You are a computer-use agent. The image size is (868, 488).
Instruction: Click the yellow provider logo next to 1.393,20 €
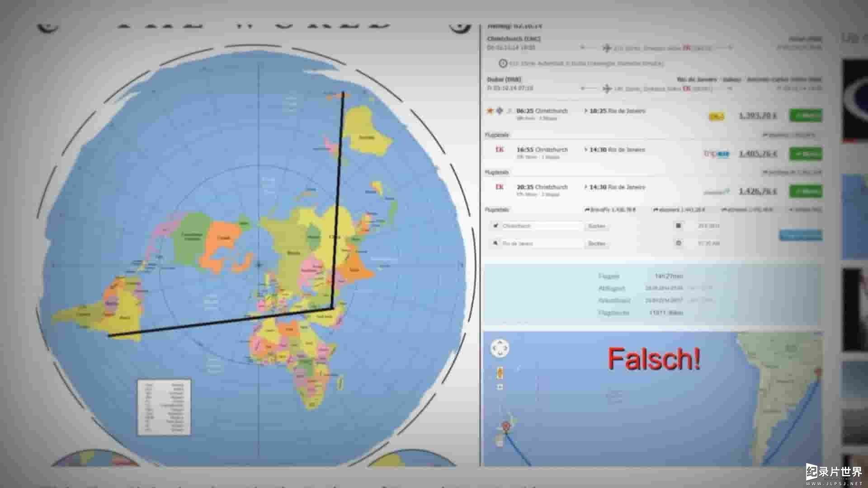tap(716, 117)
